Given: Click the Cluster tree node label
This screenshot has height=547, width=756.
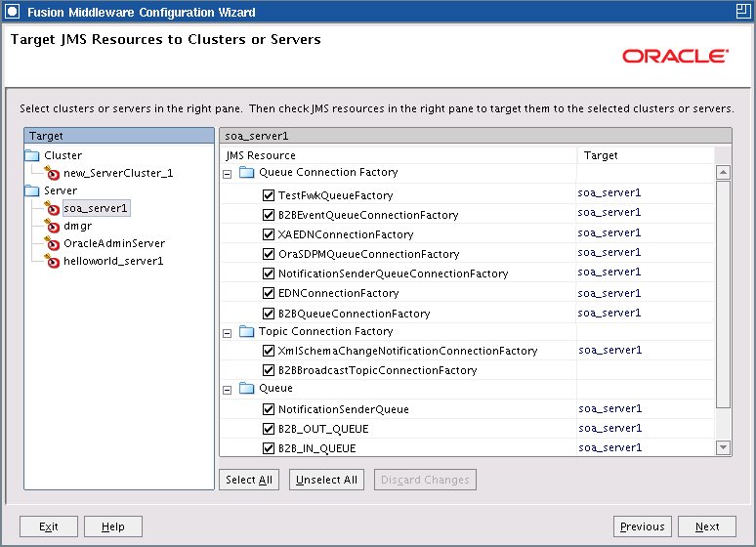Looking at the screenshot, I should click(63, 155).
